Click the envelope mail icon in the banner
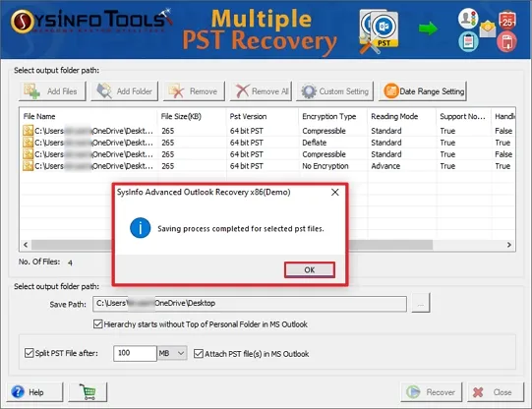This screenshot has width=532, height=409. pos(488,29)
